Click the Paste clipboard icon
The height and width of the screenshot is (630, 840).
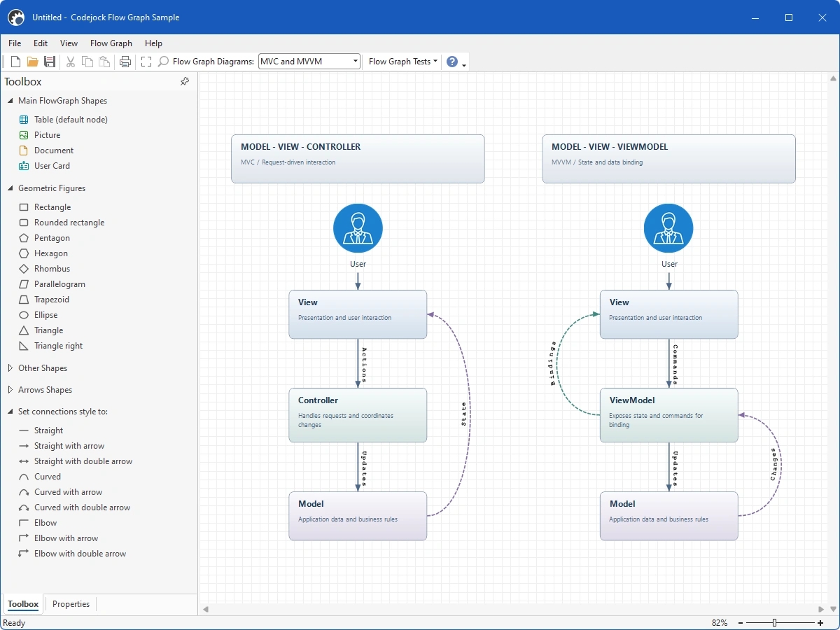(x=104, y=62)
